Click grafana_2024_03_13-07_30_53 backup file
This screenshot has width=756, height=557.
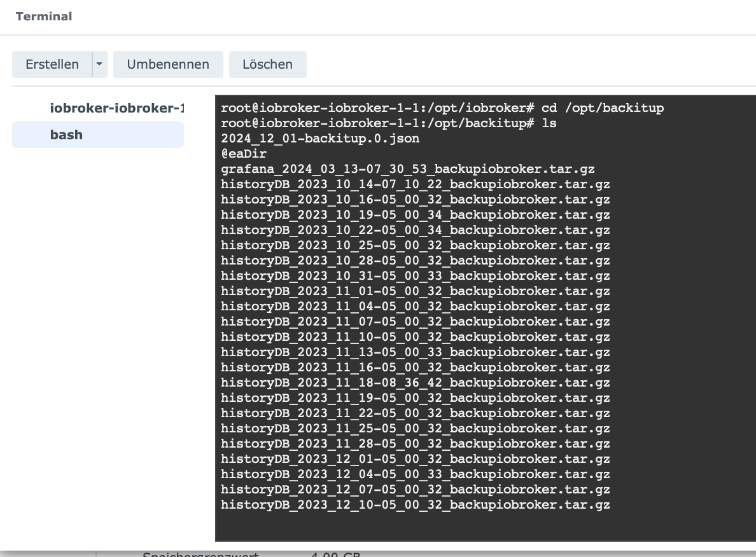(407, 169)
